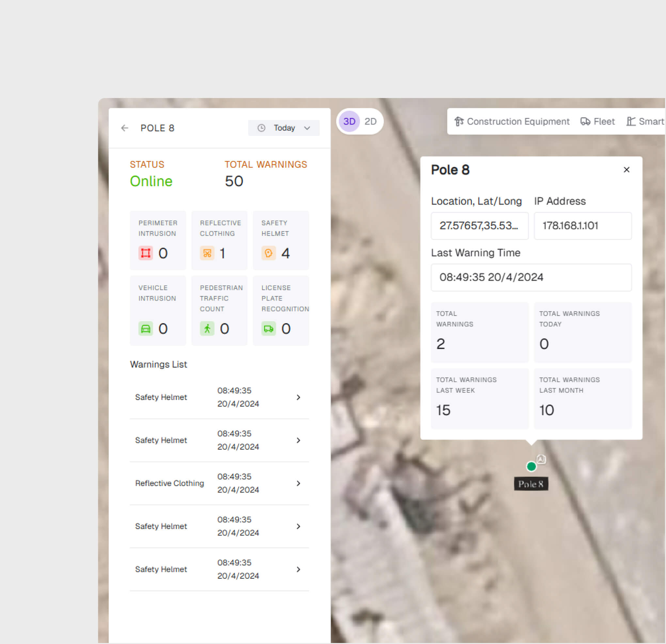Click the green Pole 8 map marker

(531, 466)
